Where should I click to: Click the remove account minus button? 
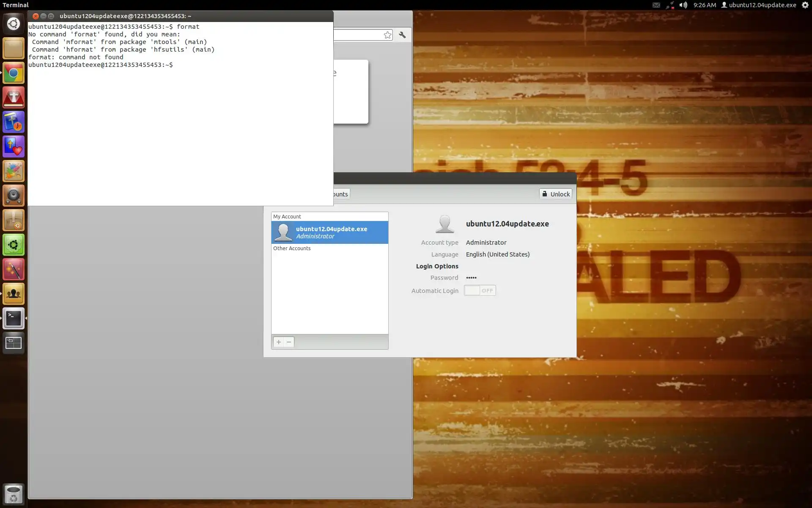(289, 342)
